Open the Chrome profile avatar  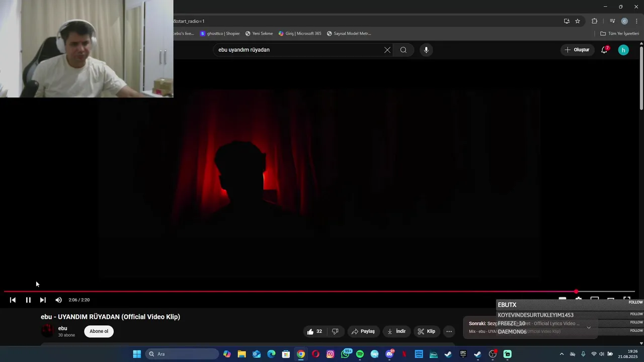pyautogui.click(x=624, y=21)
